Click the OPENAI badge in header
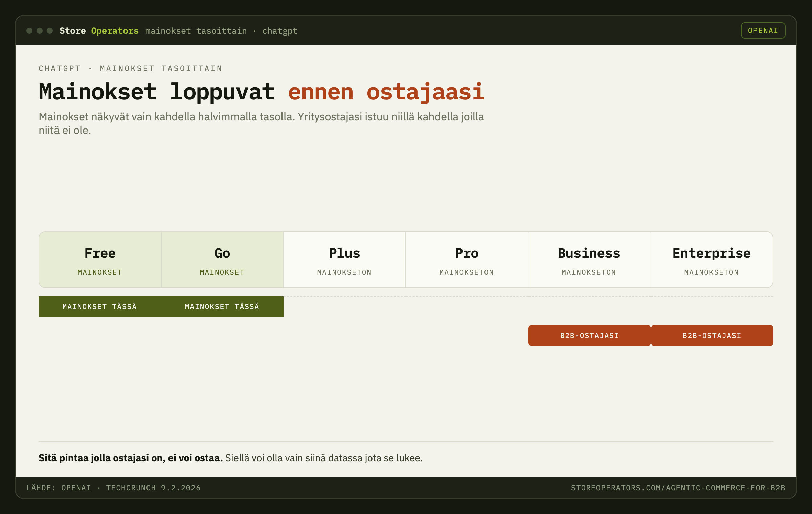This screenshot has width=812, height=514. pyautogui.click(x=763, y=30)
